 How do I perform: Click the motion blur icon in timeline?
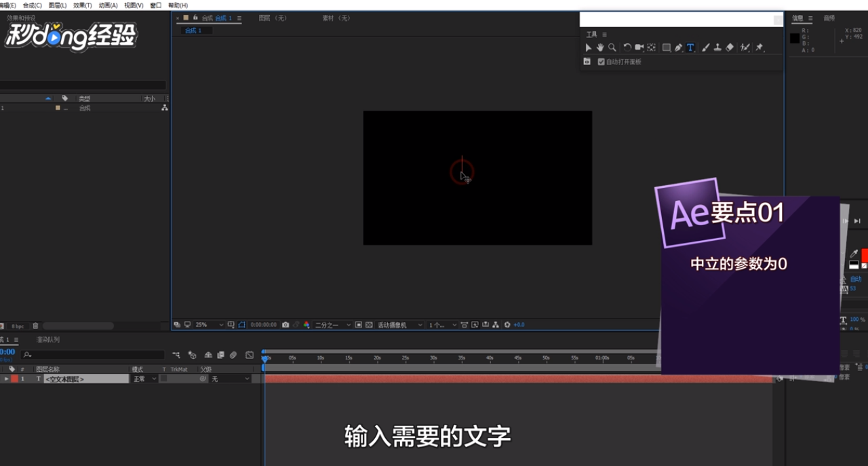point(233,355)
